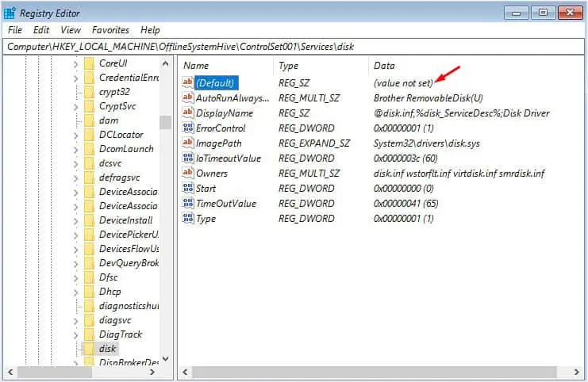The image size is (588, 382).
Task: Click the string icon beside (Default) value
Action: coord(187,82)
